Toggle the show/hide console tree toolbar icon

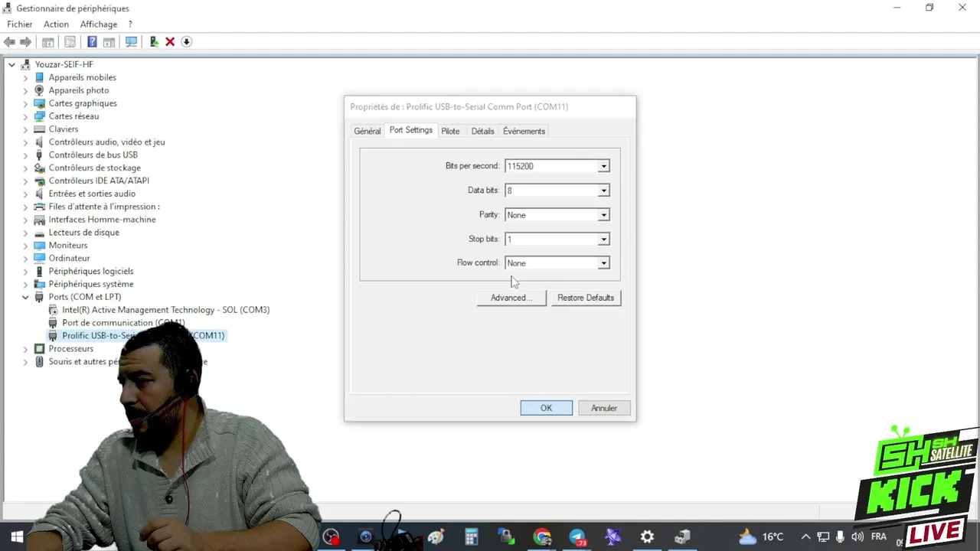tap(48, 42)
